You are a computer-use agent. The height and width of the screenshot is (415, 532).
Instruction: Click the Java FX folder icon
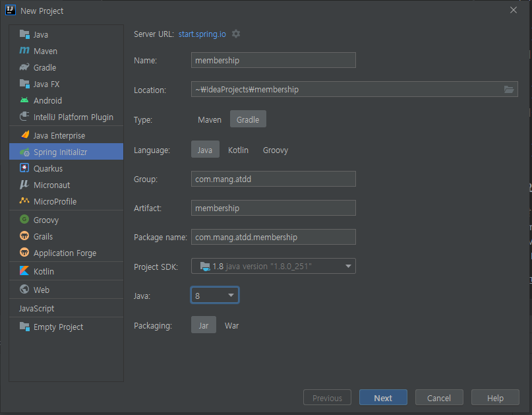point(24,84)
